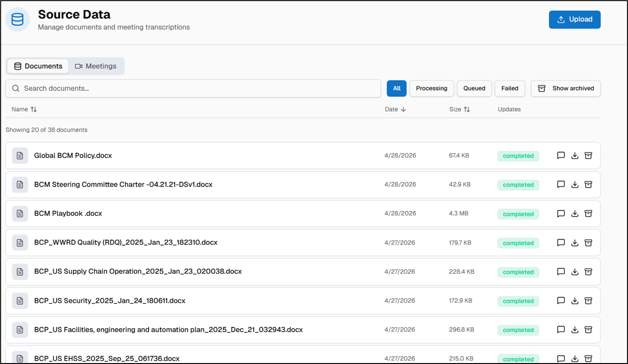This screenshot has height=364, width=628.
Task: Click the Upload button
Action: [x=574, y=20]
